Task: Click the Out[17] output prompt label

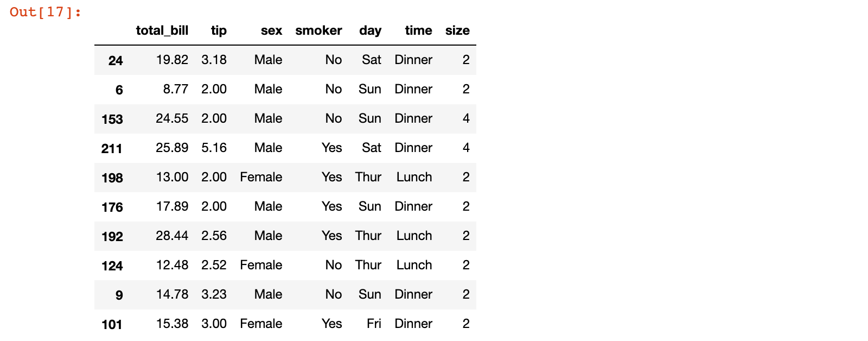Action: click(x=46, y=12)
